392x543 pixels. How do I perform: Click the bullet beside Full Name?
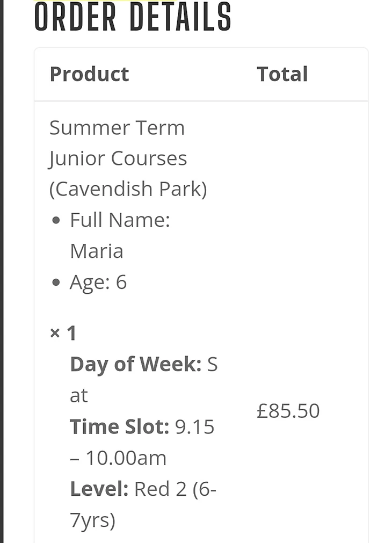pyautogui.click(x=57, y=221)
